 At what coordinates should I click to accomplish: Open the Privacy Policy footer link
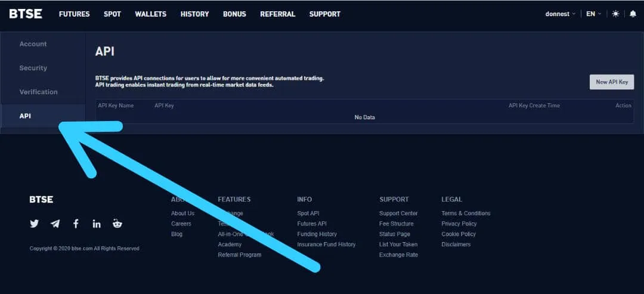point(459,224)
